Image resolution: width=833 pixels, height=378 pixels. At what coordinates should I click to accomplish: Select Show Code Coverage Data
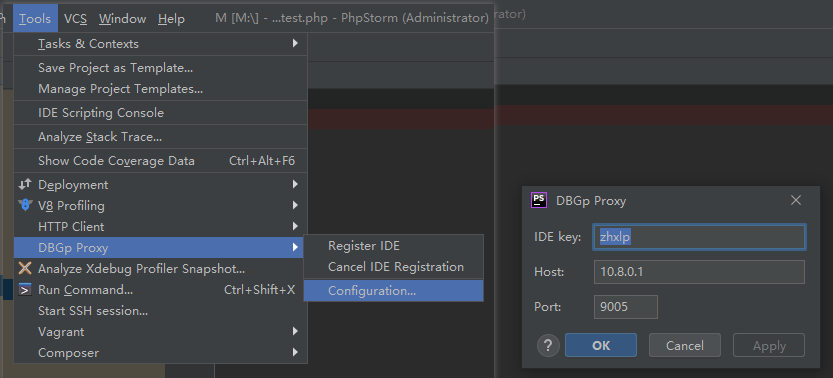point(160,161)
